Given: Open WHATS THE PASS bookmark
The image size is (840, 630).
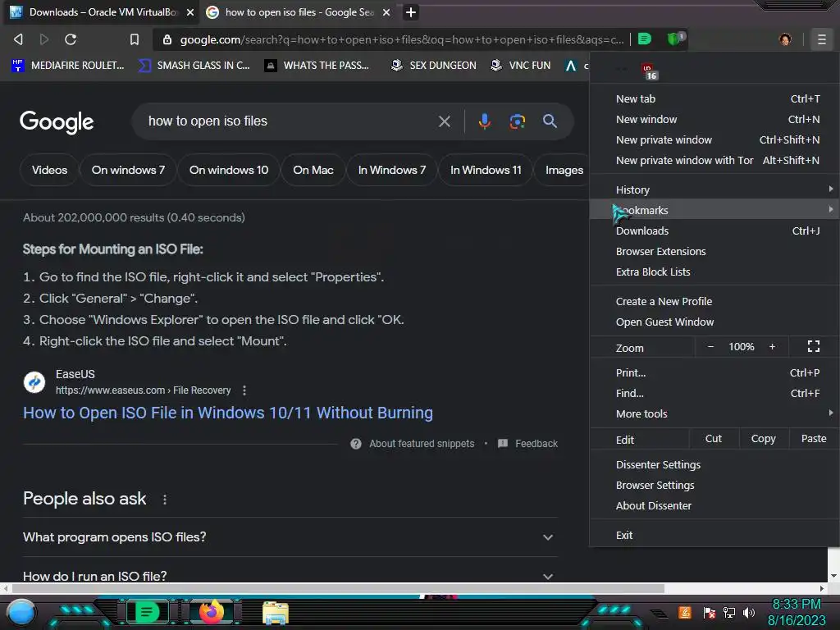Looking at the screenshot, I should (317, 66).
